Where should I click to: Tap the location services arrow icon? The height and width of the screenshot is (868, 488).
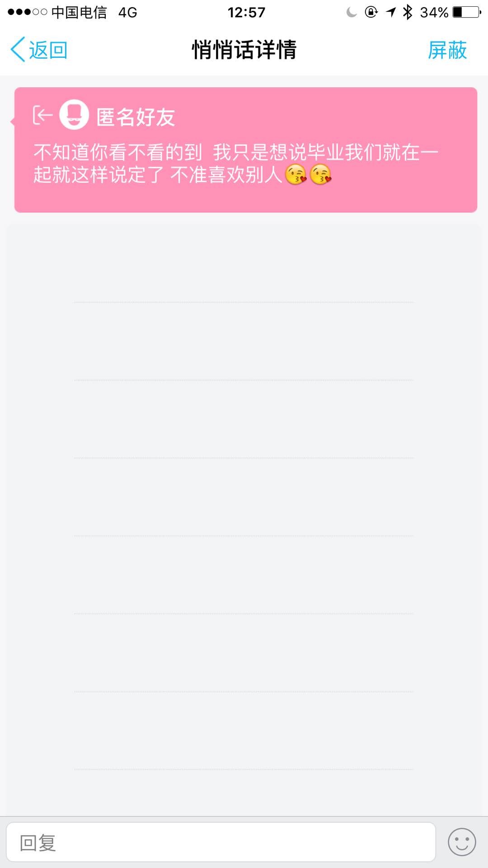coord(391,12)
